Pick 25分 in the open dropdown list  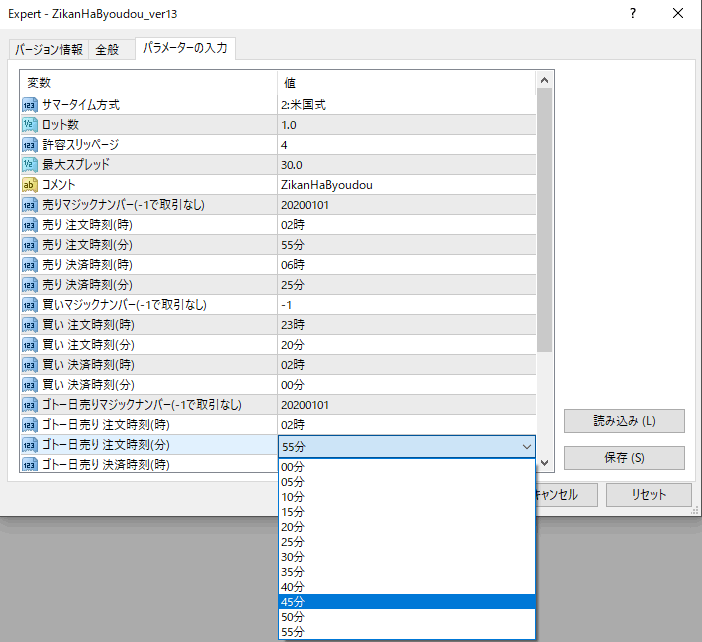[407, 542]
